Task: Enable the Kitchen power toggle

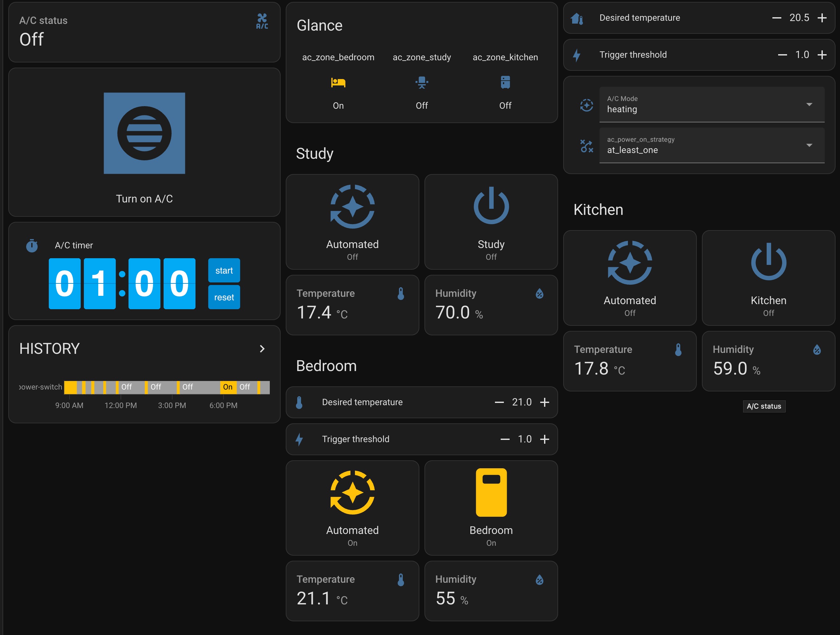Action: click(x=768, y=278)
